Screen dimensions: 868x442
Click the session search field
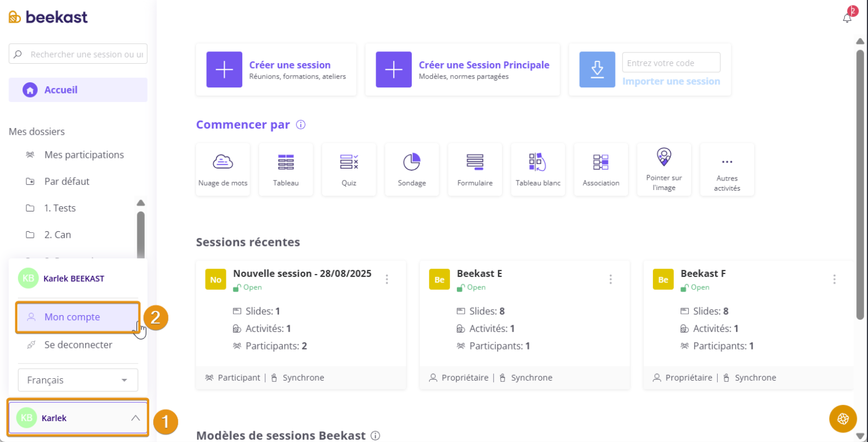tap(84, 55)
